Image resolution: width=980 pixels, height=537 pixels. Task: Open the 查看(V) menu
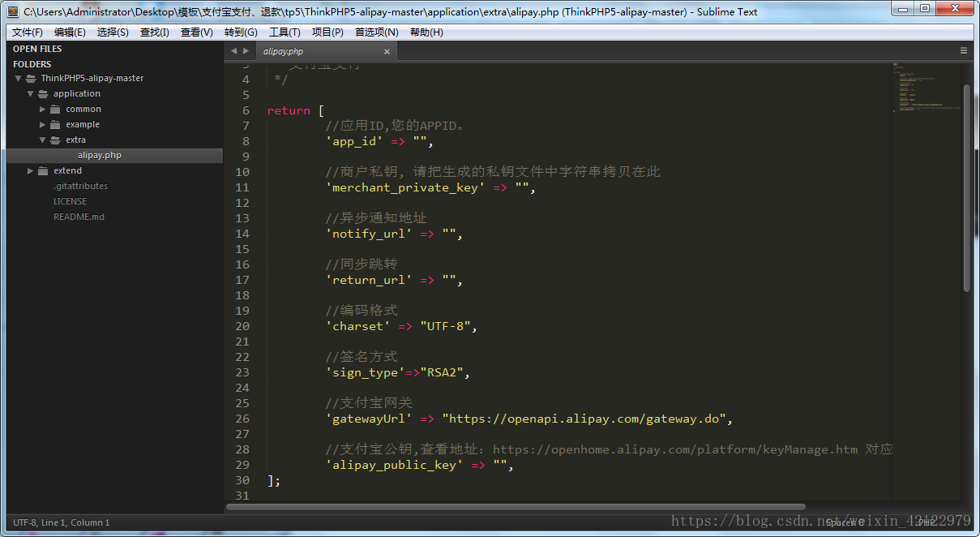tap(197, 32)
